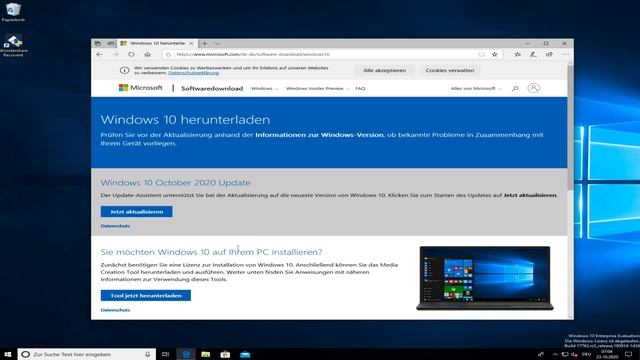Open the Windows Start menu
Viewport: 640px width, 360px height.
(x=8, y=354)
